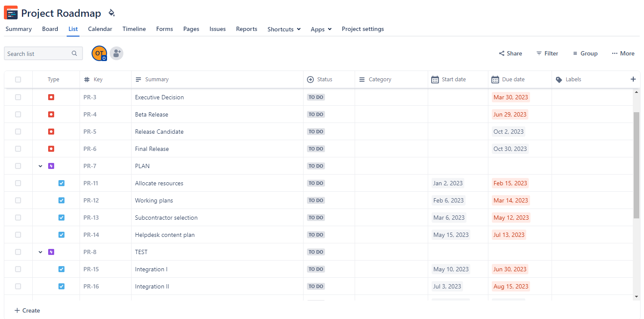Check the checkbox on the Integration I row
644x319 pixels.
[18, 269]
